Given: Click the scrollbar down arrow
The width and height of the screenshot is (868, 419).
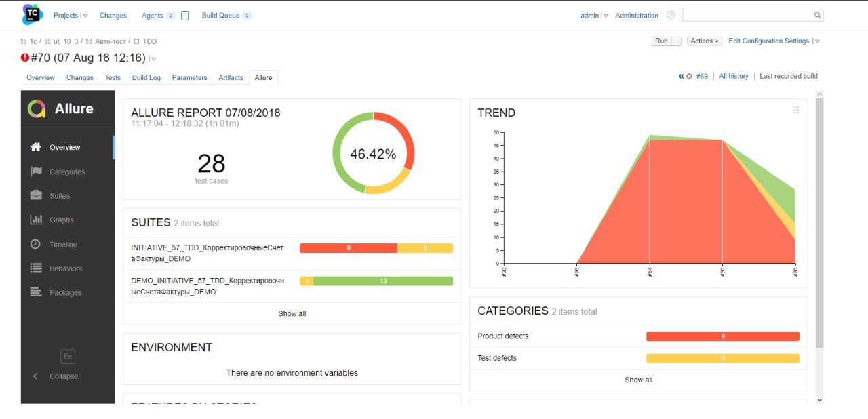Looking at the screenshot, I should pos(819,399).
